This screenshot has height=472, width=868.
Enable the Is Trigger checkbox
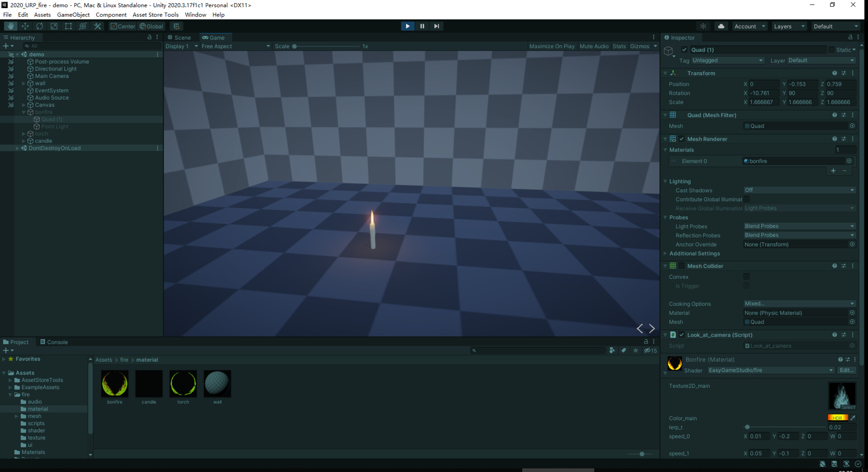[746, 286]
